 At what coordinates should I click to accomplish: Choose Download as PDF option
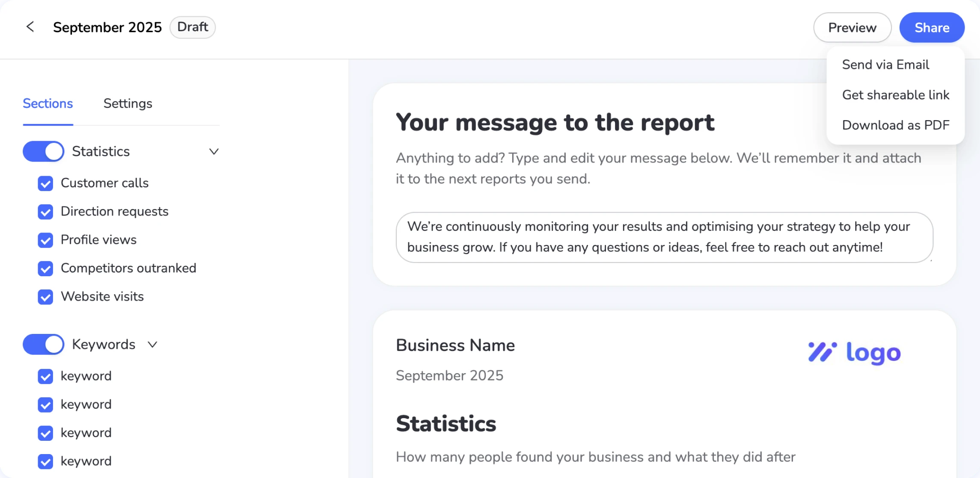(895, 125)
